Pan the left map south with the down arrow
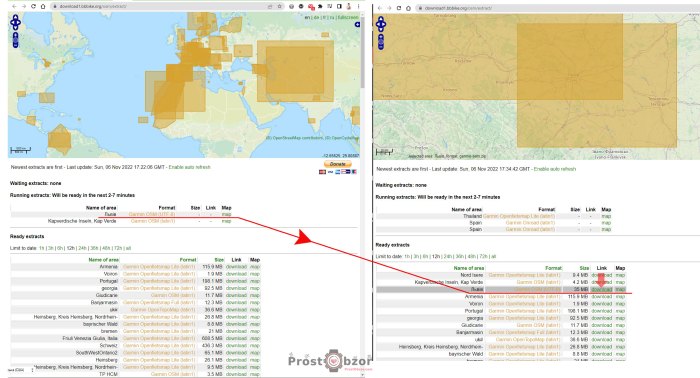This screenshot has width=700, height=378. 16,27
